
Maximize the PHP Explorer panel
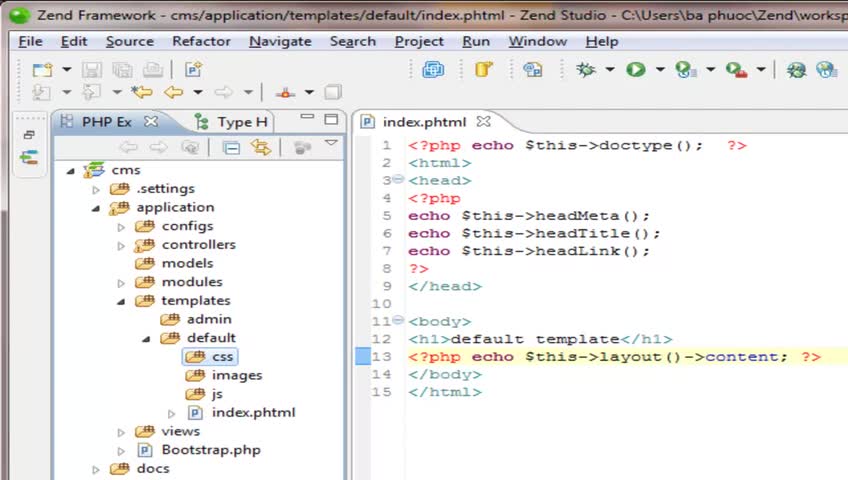coord(331,119)
